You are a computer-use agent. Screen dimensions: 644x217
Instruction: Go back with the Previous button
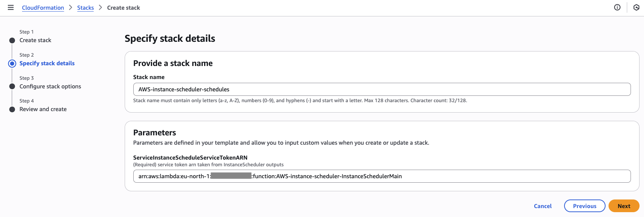tap(585, 206)
